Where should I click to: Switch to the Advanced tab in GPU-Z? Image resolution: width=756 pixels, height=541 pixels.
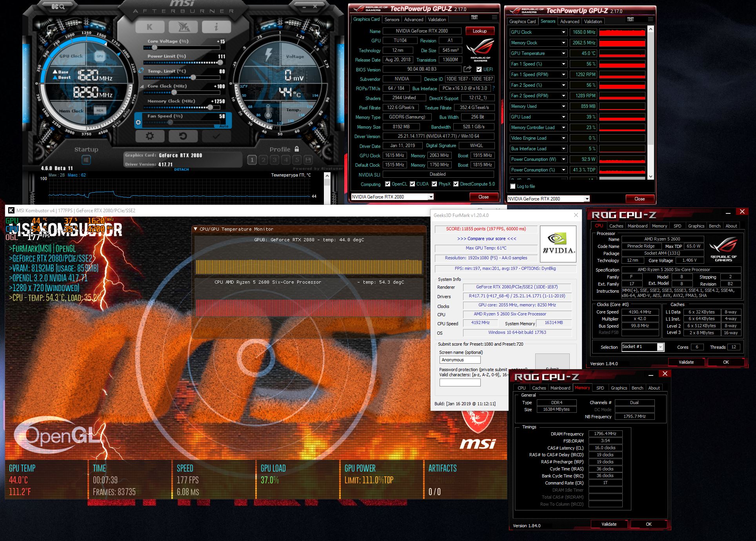pyautogui.click(x=413, y=19)
